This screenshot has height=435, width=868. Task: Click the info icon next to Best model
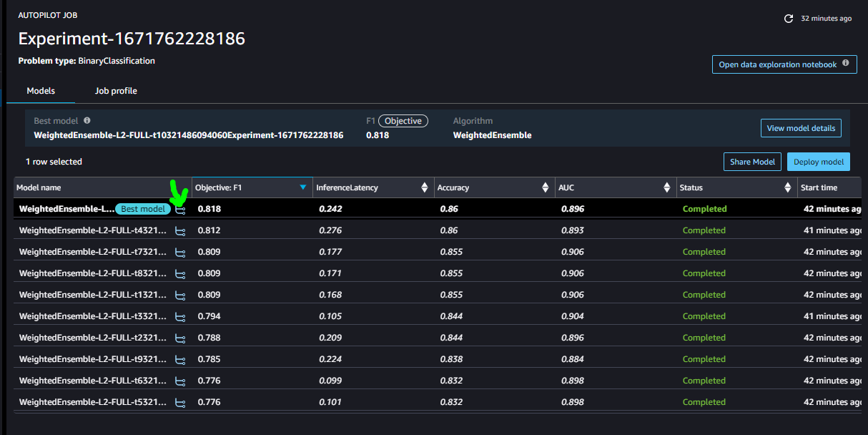[87, 120]
